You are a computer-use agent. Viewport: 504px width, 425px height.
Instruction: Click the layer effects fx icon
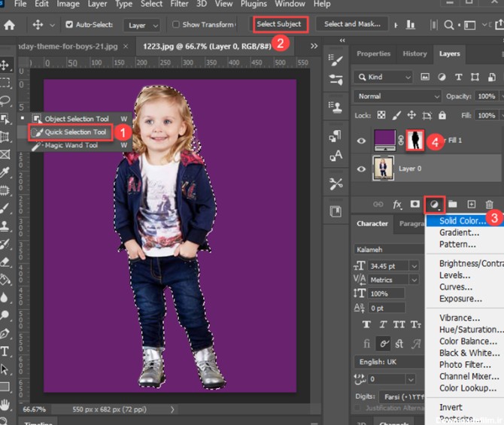click(x=397, y=204)
